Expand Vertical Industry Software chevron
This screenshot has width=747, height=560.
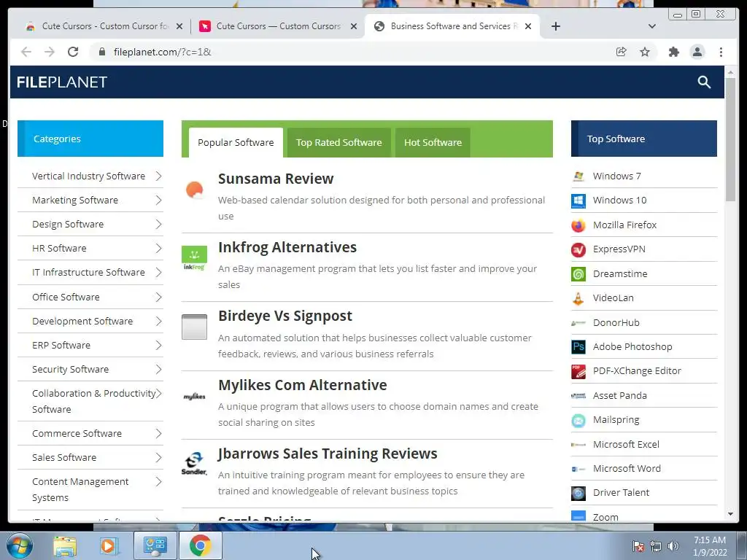click(x=158, y=176)
